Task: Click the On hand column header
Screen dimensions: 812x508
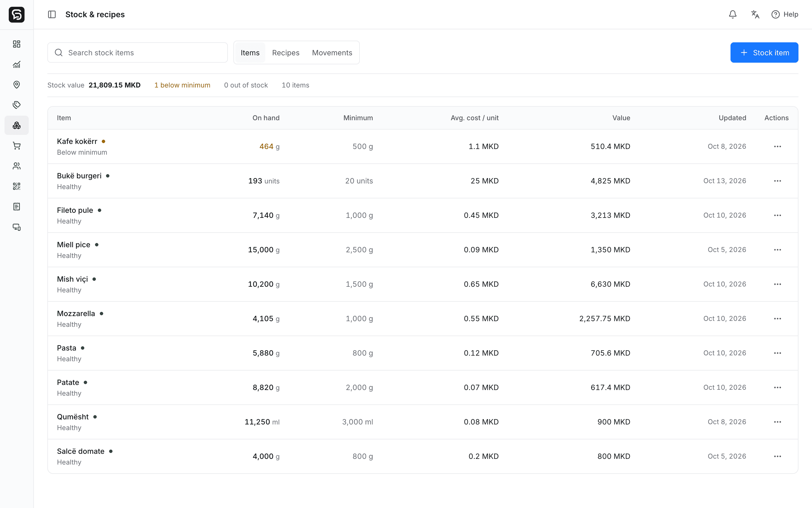Action: click(266, 118)
